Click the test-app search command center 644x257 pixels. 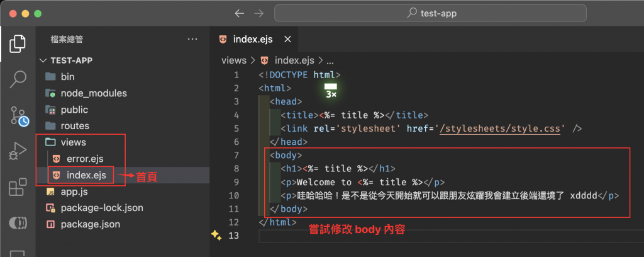tap(434, 13)
